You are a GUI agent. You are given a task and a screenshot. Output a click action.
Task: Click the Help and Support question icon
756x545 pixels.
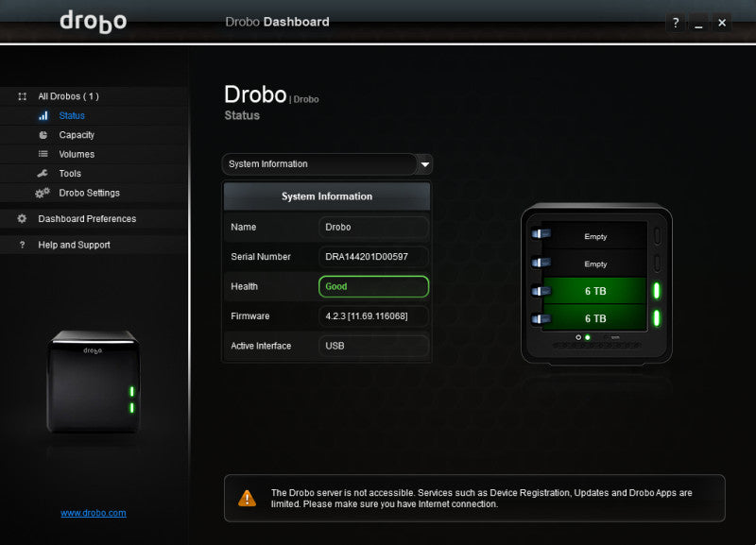tap(22, 245)
